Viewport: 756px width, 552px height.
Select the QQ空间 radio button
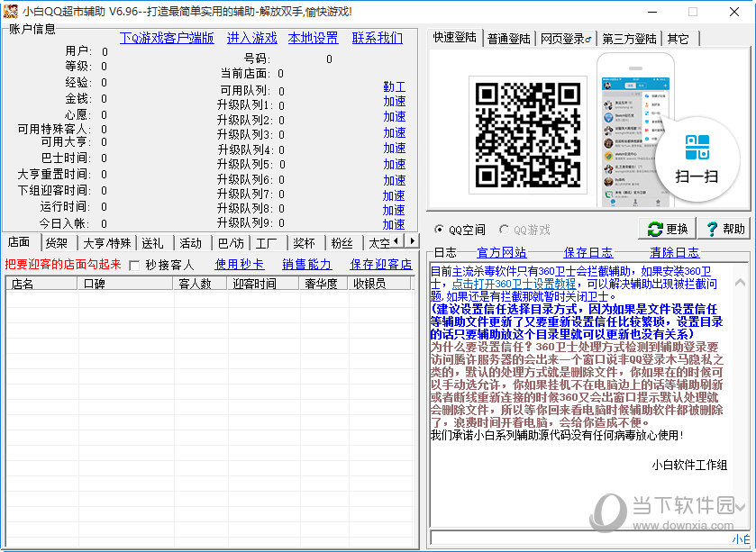pyautogui.click(x=440, y=230)
